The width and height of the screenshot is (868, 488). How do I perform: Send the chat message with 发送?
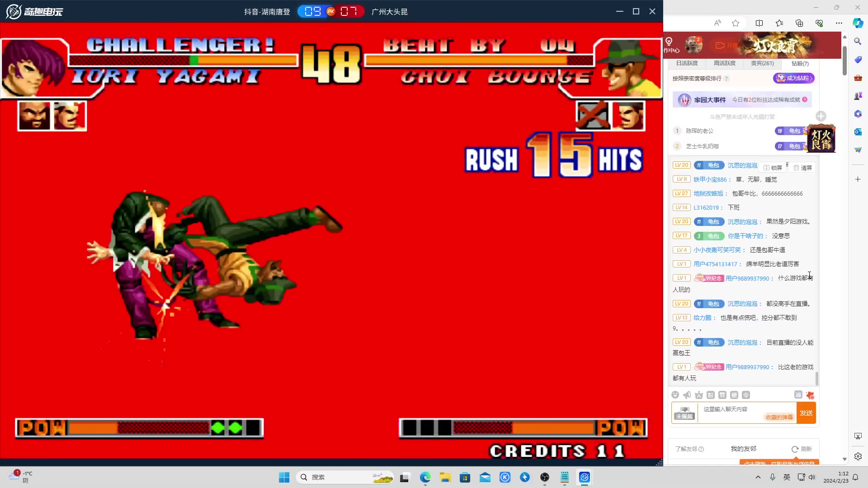(806, 413)
